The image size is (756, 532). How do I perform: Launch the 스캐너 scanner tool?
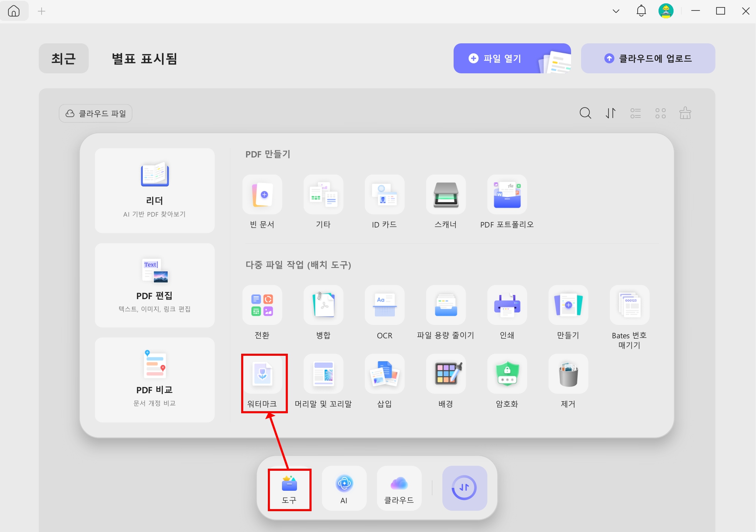(446, 195)
